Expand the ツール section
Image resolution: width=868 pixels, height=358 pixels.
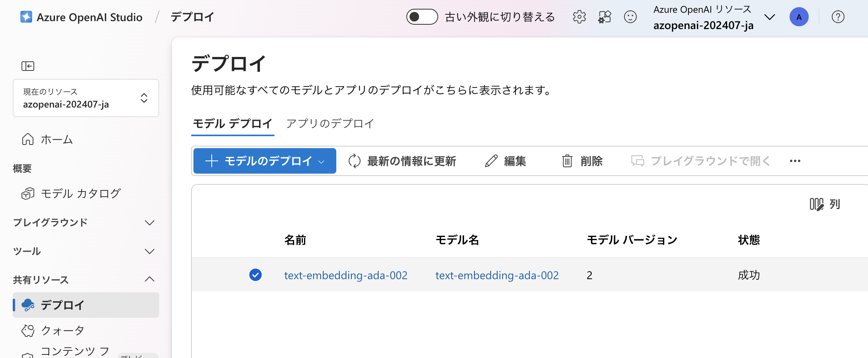84,251
